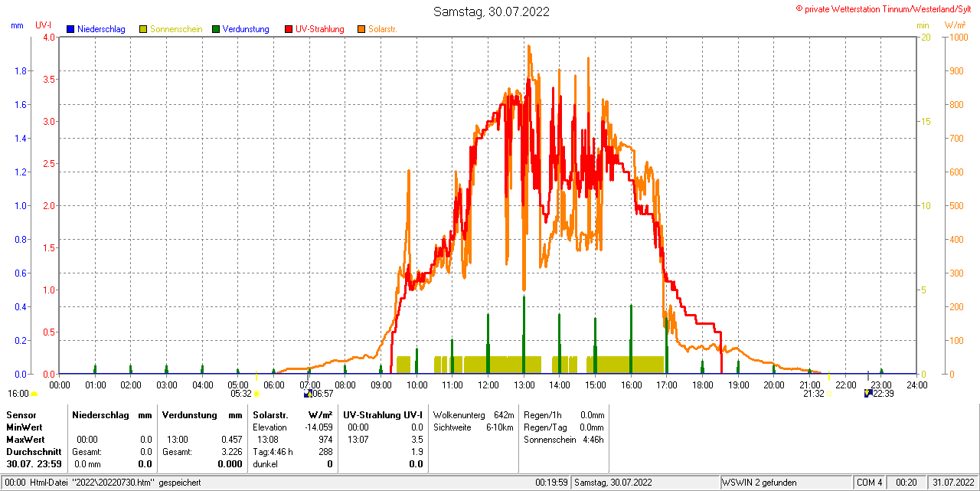Click the 31.07.2022 status bar date
Image resolution: width=980 pixels, height=491 pixels.
(952, 483)
